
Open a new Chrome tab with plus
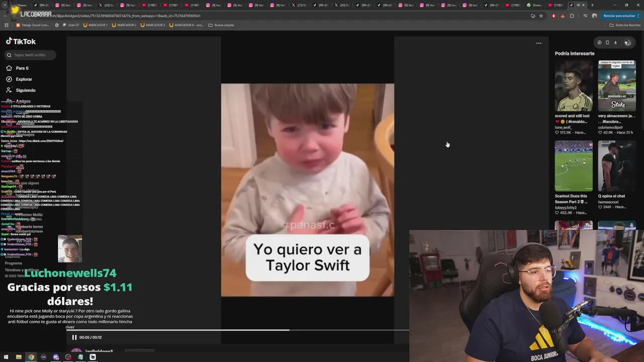(592, 5)
